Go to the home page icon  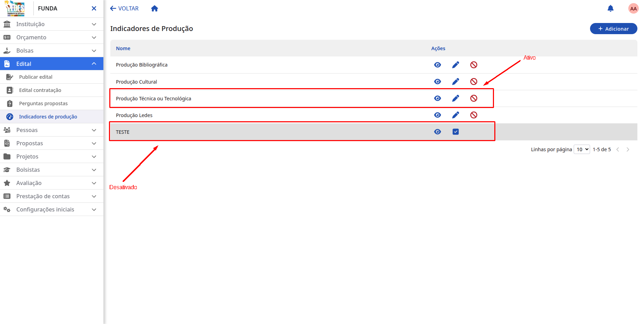coord(155,8)
